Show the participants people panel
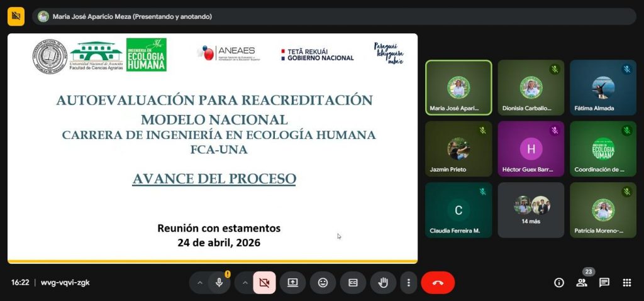644x301 pixels. tap(582, 283)
